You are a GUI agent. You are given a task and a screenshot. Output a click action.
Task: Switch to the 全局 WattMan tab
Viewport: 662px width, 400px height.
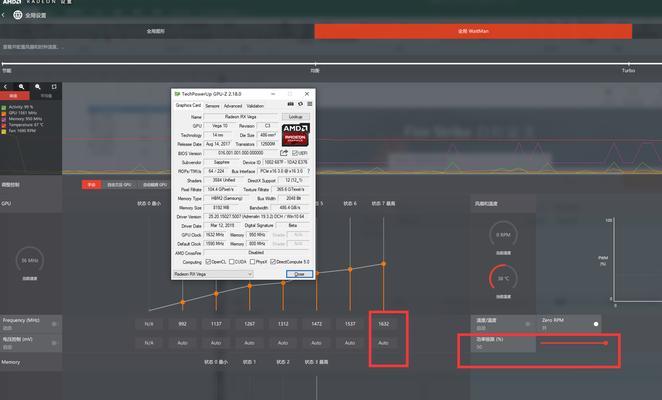[x=473, y=31]
